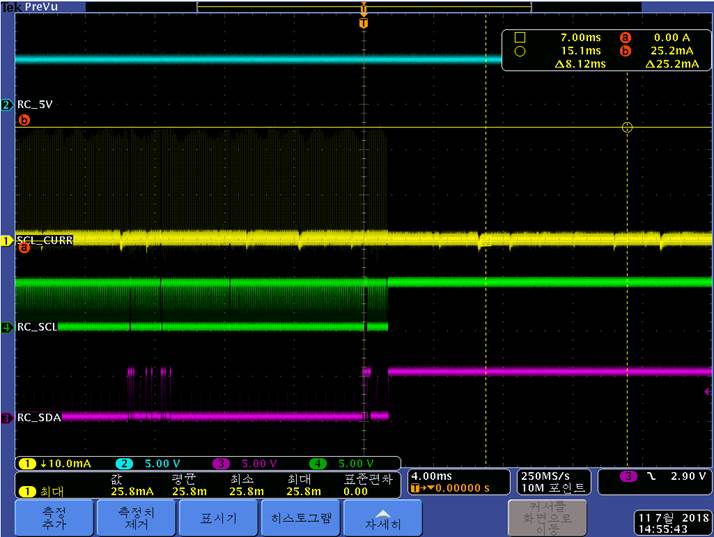Click the 측정 추가 (add measurement) button
Viewport: 714px width, 537px height.
[x=54, y=518]
